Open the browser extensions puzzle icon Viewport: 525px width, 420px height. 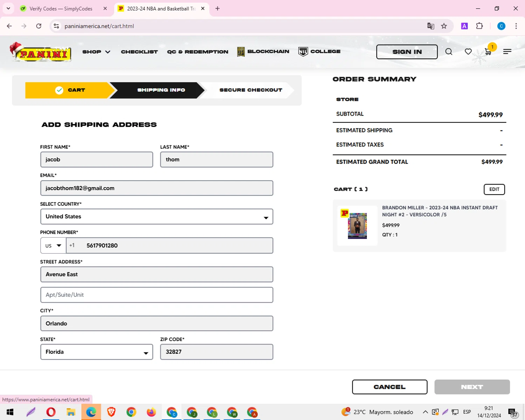(479, 26)
